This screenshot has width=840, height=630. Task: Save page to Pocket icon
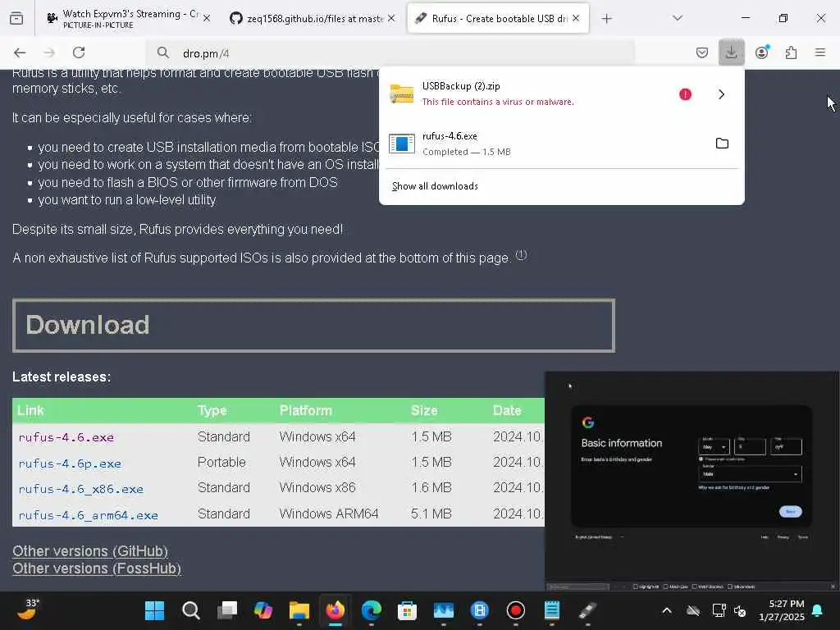point(702,52)
